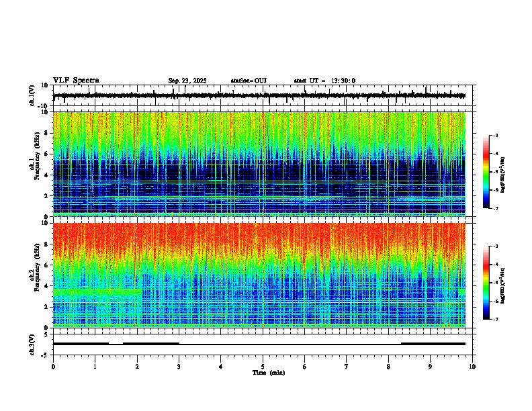Image resolution: width=532 pixels, height=411 pixels.
Task: Click the ch.1 spectrogram color bar
Action: pos(486,172)
